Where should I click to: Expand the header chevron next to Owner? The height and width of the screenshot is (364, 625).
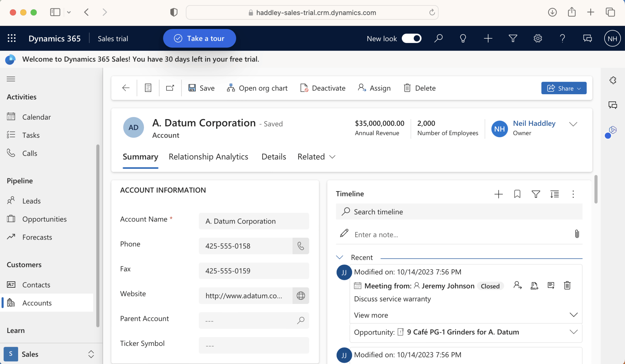click(573, 124)
